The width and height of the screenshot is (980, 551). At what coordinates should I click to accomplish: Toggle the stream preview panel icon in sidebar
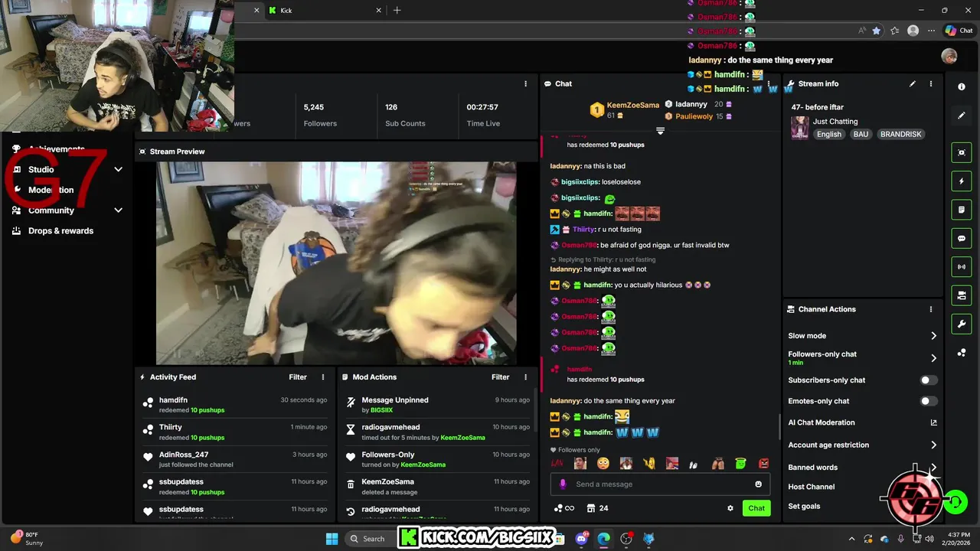962,153
